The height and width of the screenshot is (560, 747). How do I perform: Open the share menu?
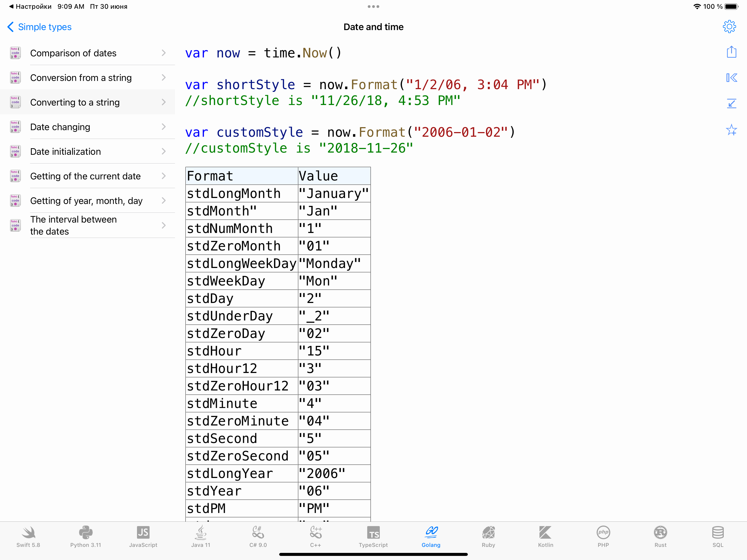731,52
